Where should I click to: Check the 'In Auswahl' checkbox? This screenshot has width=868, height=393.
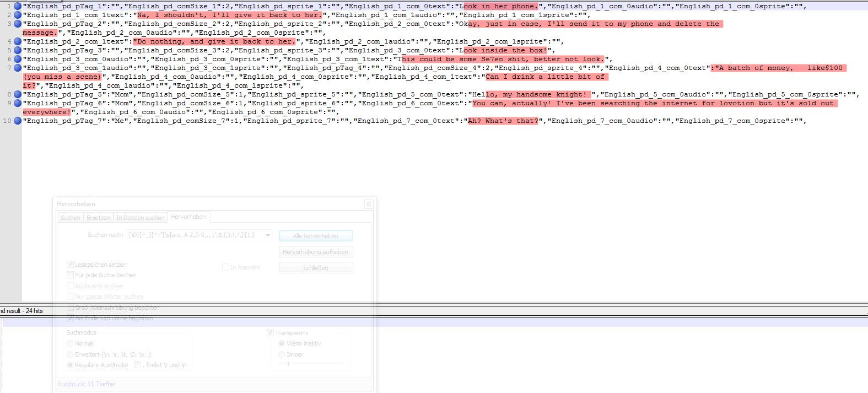coord(225,267)
